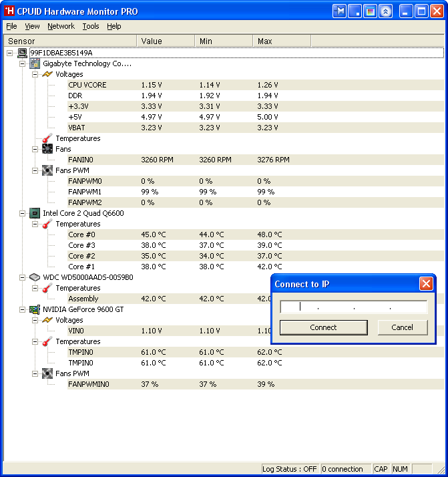Open the Tools menu
The width and height of the screenshot is (448, 477).
[x=91, y=26]
